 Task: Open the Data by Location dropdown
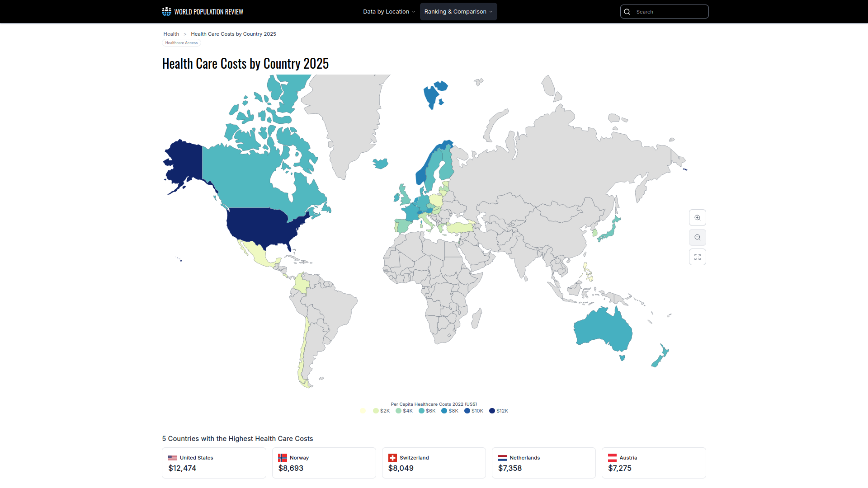tap(389, 12)
